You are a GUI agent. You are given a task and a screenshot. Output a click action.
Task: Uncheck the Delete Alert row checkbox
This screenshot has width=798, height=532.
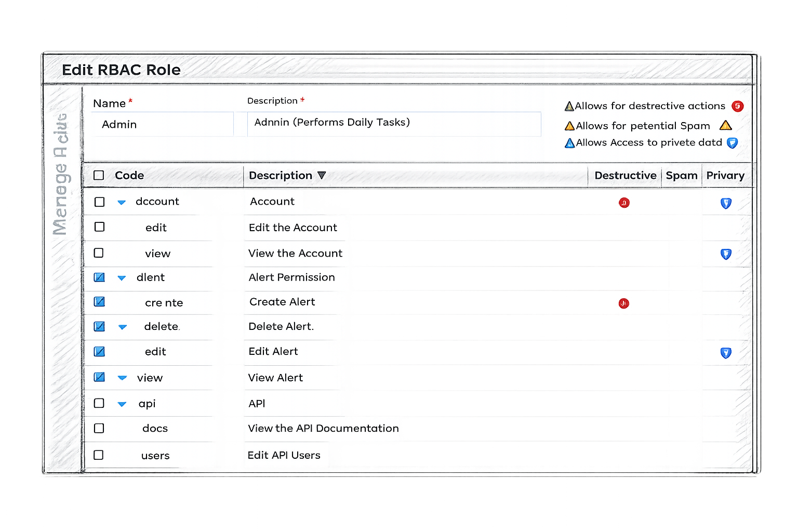(x=99, y=326)
